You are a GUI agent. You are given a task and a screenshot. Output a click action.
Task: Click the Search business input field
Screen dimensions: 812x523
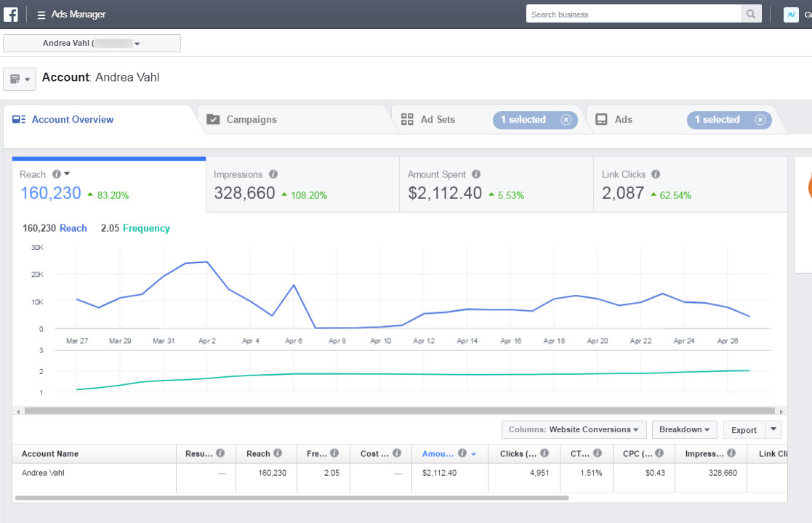633,14
